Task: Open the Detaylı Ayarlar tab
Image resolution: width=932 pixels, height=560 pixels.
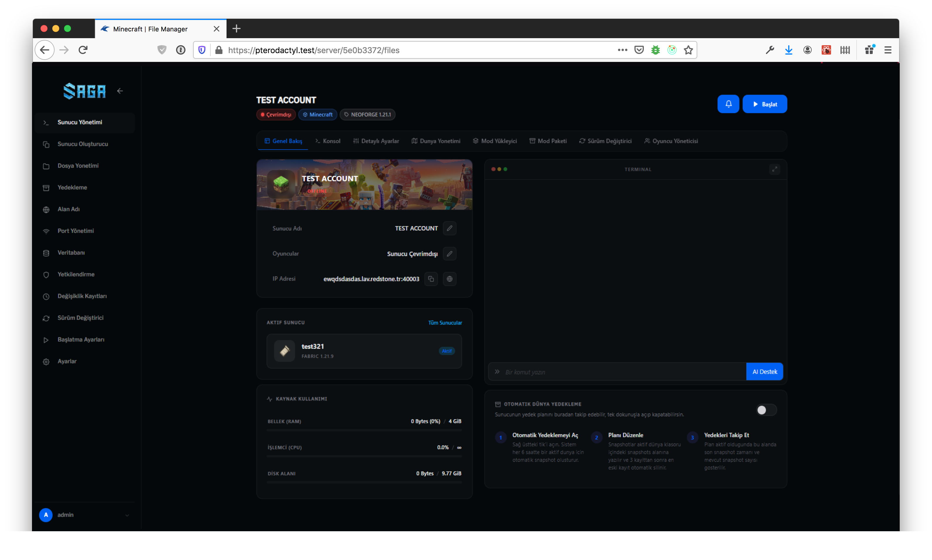Action: tap(376, 141)
